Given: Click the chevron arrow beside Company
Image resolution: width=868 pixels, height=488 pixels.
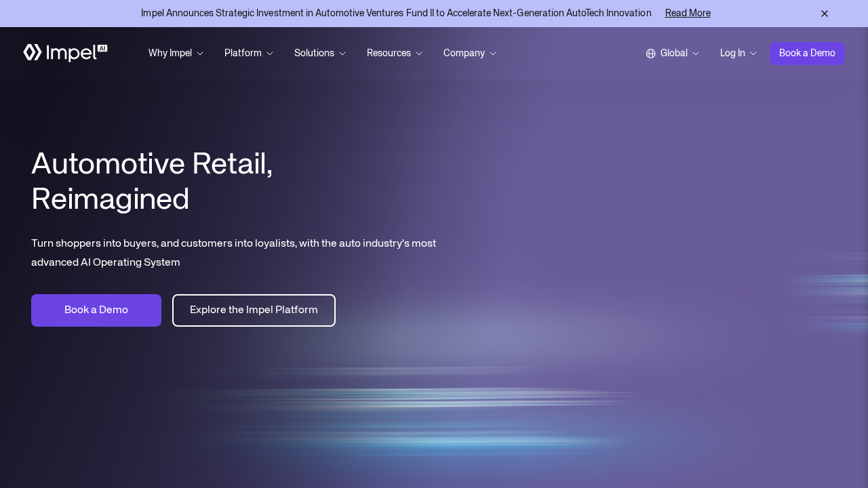Looking at the screenshot, I should (493, 54).
